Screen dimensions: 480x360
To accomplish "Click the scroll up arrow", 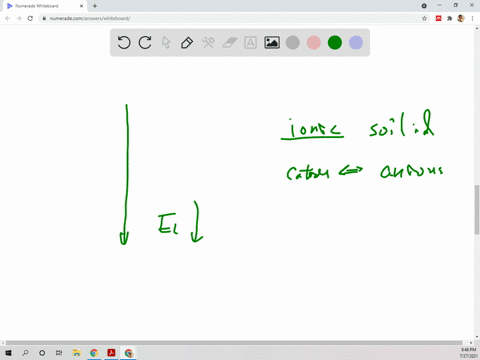I will 477,29.
